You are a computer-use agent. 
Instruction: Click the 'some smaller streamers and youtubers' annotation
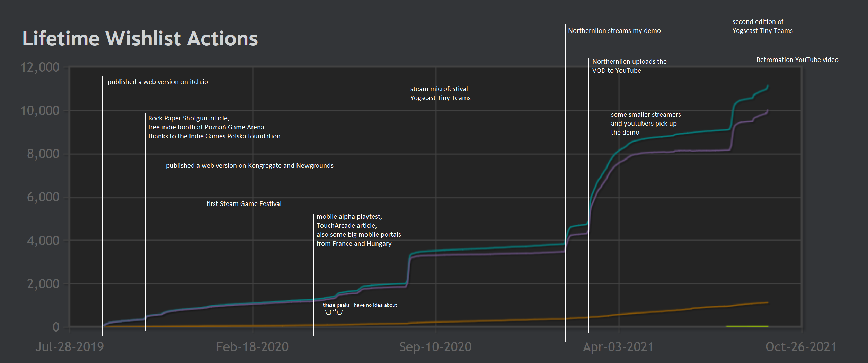(x=646, y=124)
